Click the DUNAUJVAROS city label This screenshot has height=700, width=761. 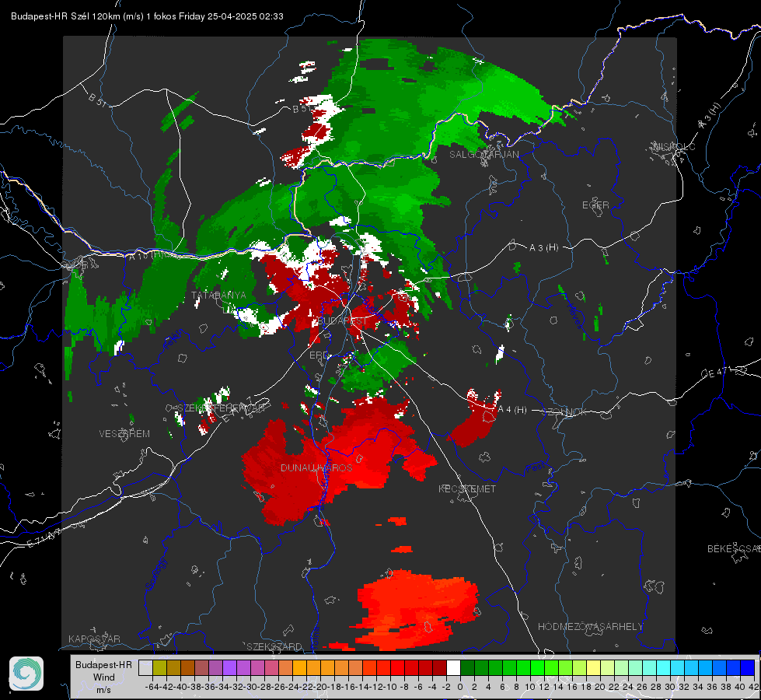pos(316,467)
